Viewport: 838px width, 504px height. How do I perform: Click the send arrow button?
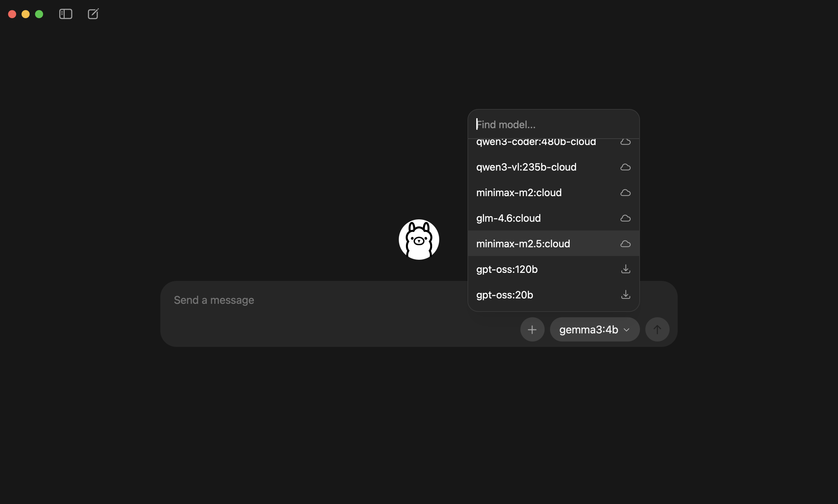pyautogui.click(x=657, y=329)
